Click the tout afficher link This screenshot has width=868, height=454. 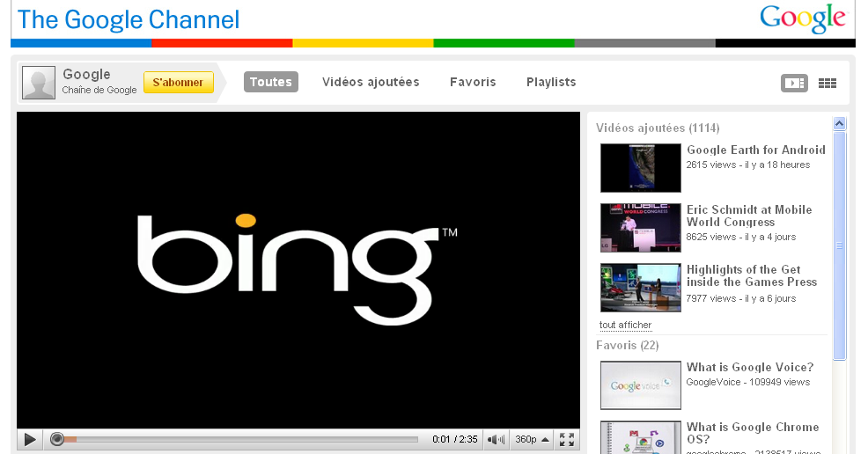click(x=625, y=326)
